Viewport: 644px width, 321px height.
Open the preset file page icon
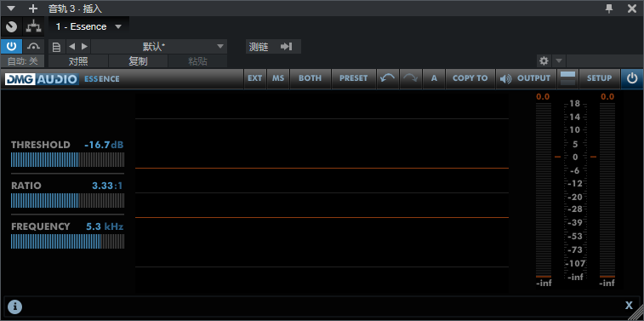pyautogui.click(x=57, y=47)
